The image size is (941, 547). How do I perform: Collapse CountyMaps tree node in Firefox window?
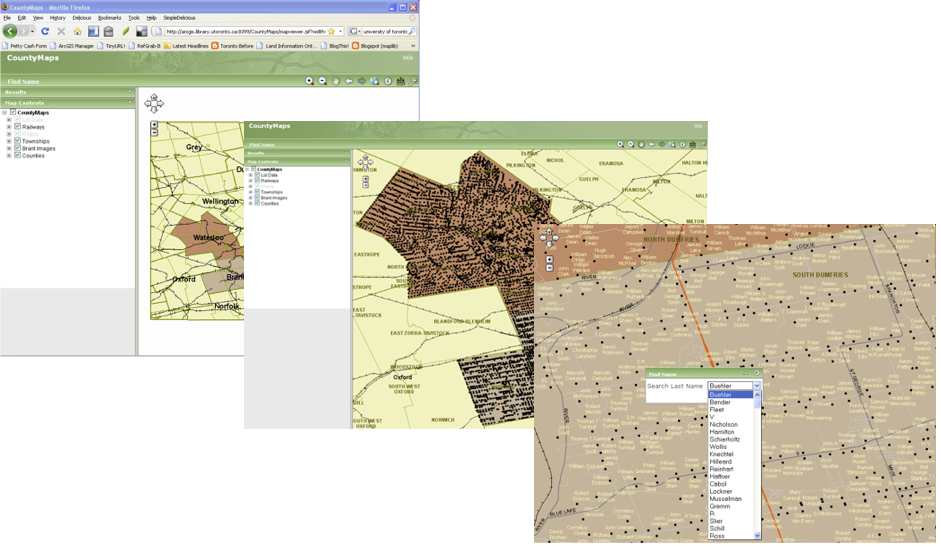4,112
